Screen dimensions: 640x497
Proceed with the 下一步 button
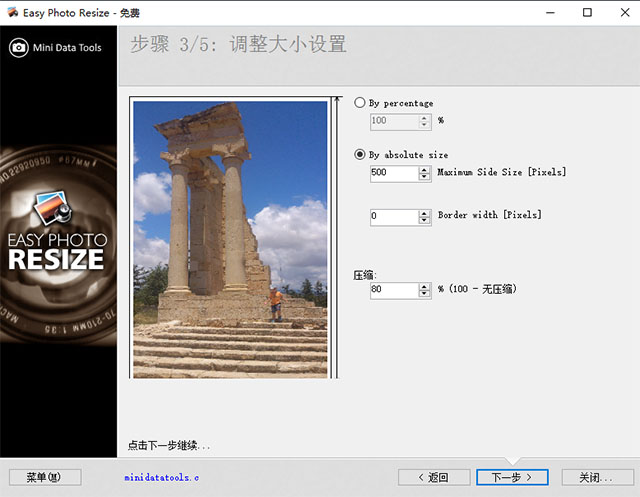[511, 477]
